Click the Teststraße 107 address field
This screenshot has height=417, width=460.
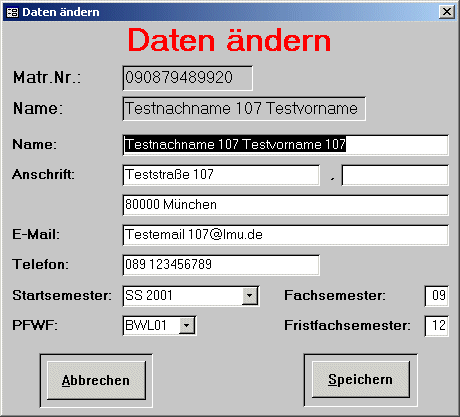tap(221, 175)
